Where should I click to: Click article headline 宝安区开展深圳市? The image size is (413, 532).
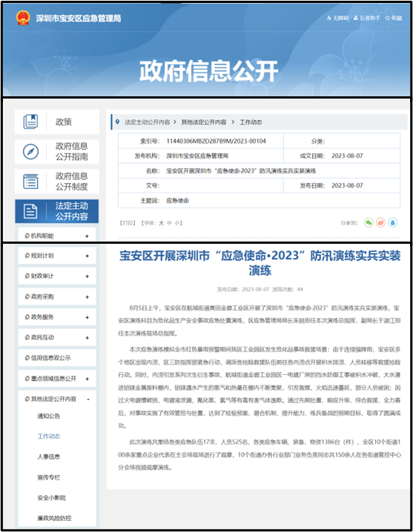[260, 262]
